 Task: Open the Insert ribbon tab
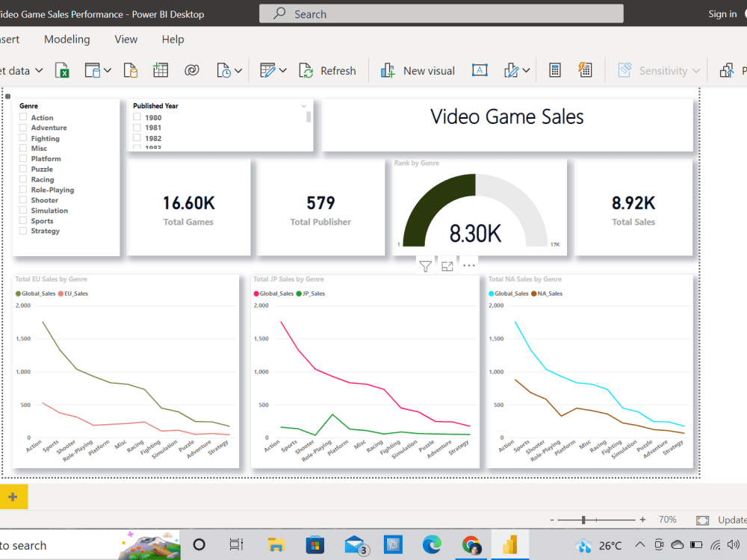tap(10, 40)
